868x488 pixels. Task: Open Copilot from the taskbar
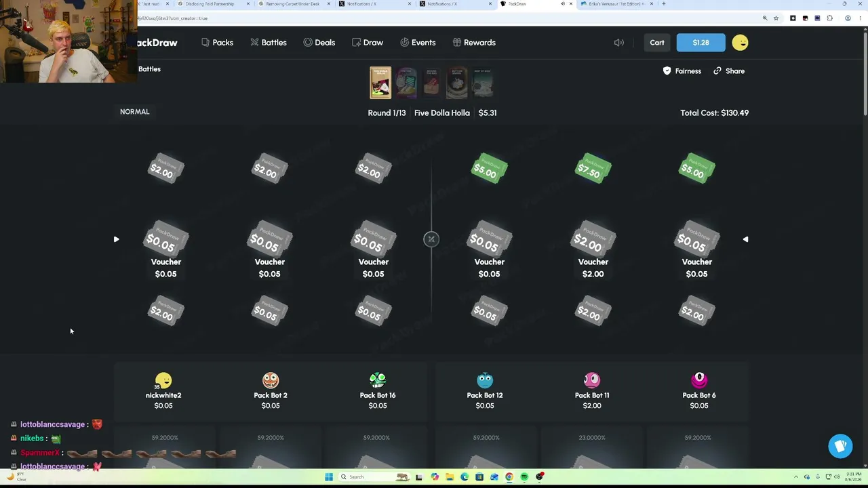(435, 477)
